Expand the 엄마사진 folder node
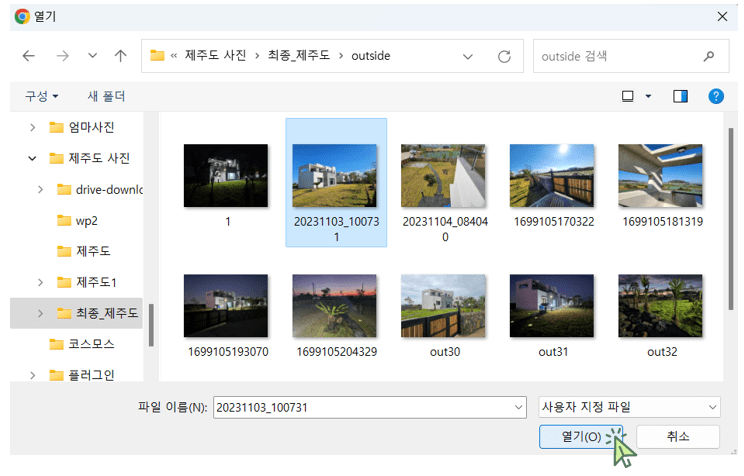This screenshot has width=744, height=476. point(32,127)
